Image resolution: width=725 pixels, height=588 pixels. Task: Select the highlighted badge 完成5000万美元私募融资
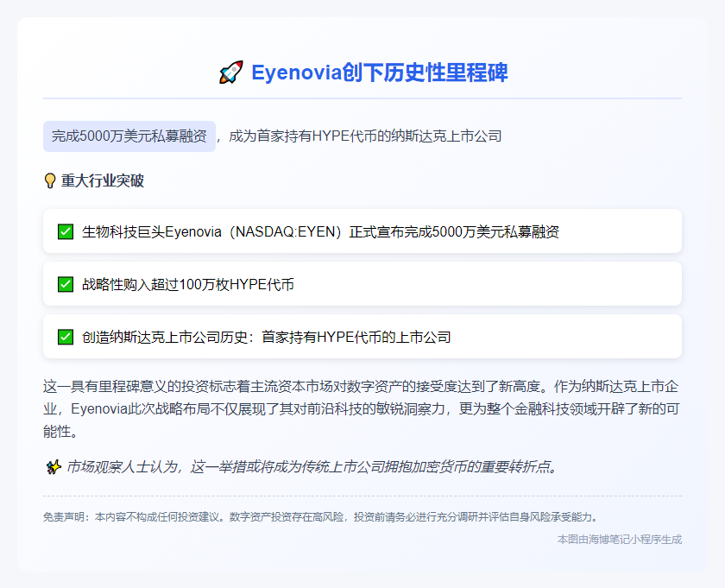pos(129,136)
